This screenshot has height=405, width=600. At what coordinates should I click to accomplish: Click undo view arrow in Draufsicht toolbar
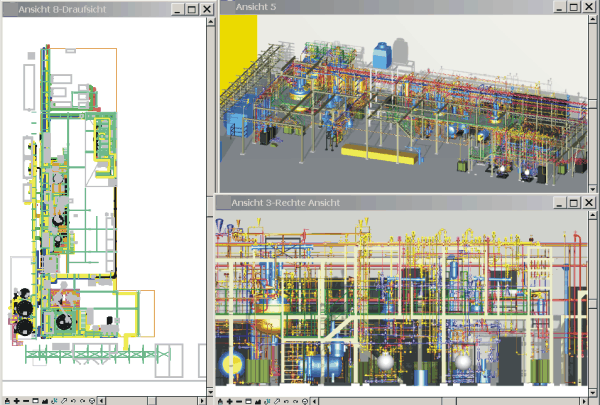click(73, 401)
